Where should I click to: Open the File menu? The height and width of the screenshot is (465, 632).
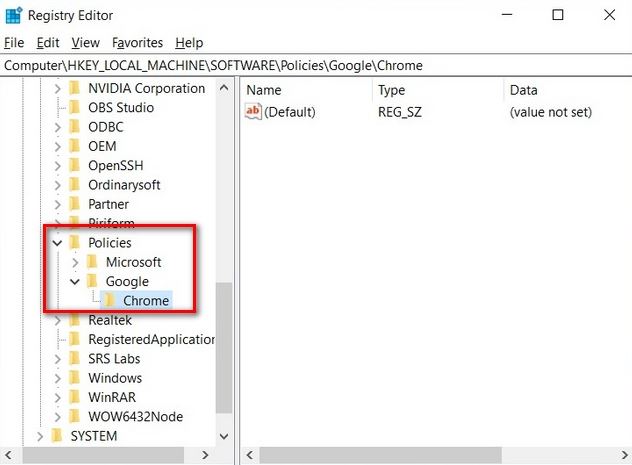(x=14, y=42)
